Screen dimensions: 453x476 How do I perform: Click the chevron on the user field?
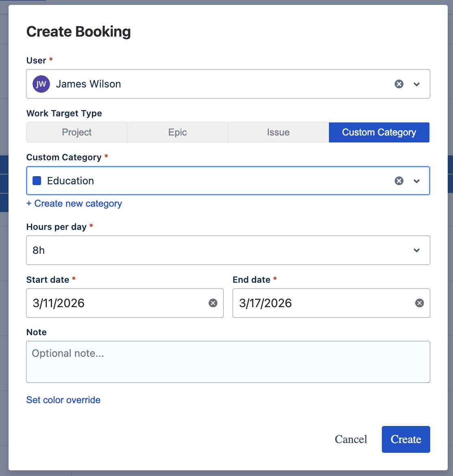pos(417,84)
